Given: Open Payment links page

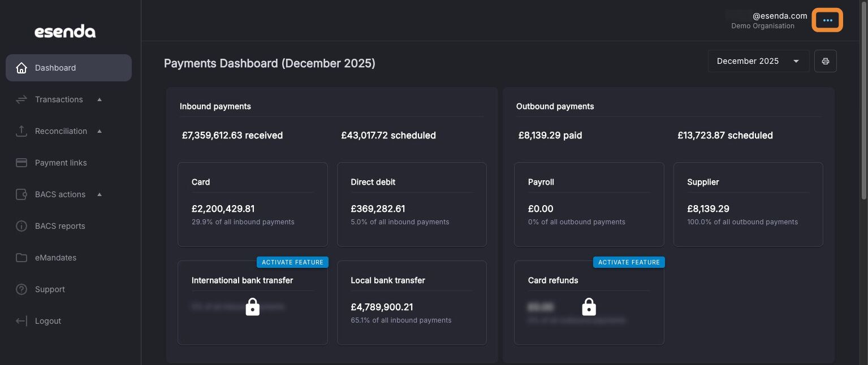Looking at the screenshot, I should (68, 163).
